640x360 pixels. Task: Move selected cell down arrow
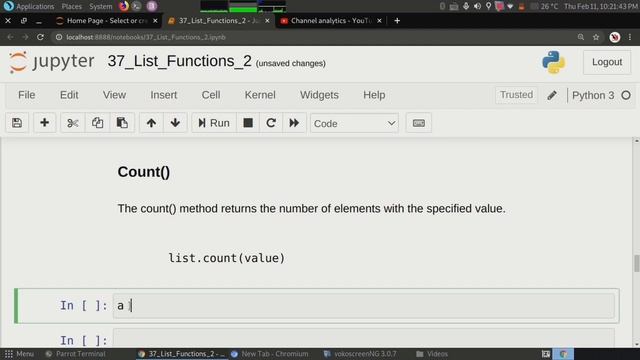(x=175, y=123)
